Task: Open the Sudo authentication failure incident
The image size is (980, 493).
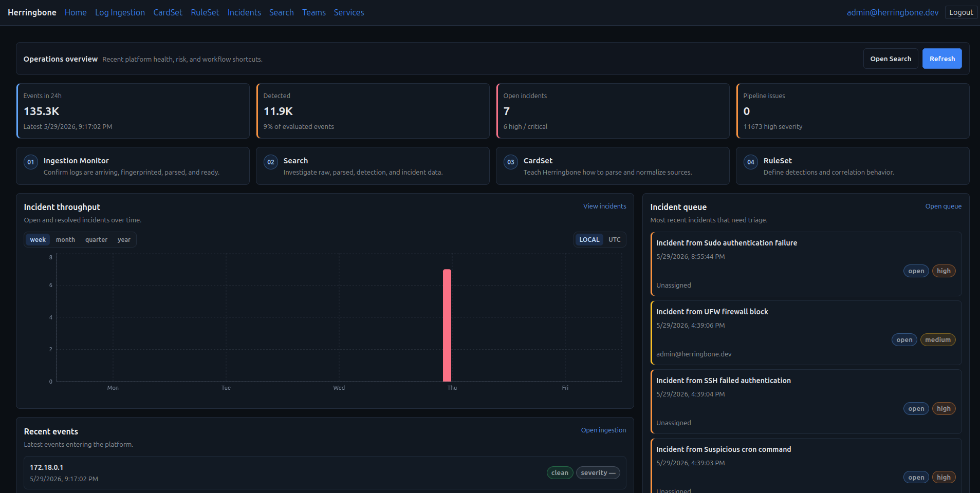Action: coord(806,264)
